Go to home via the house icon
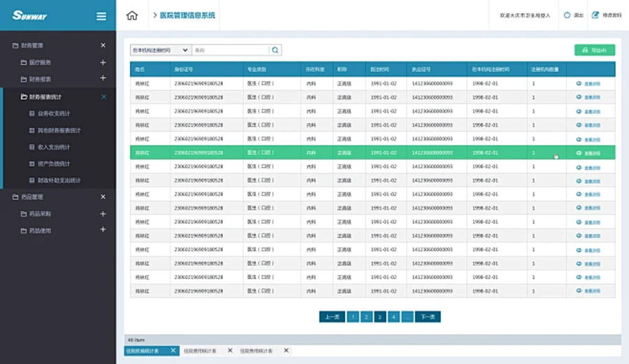 click(132, 15)
